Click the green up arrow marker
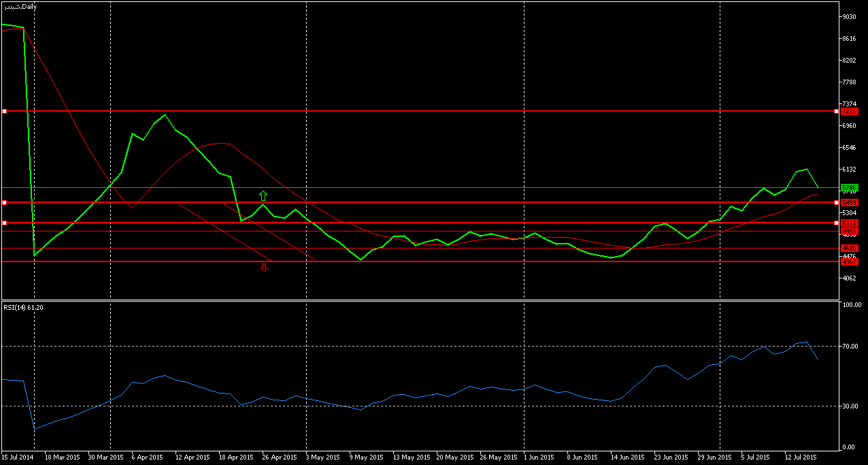868x465 pixels. point(263,196)
